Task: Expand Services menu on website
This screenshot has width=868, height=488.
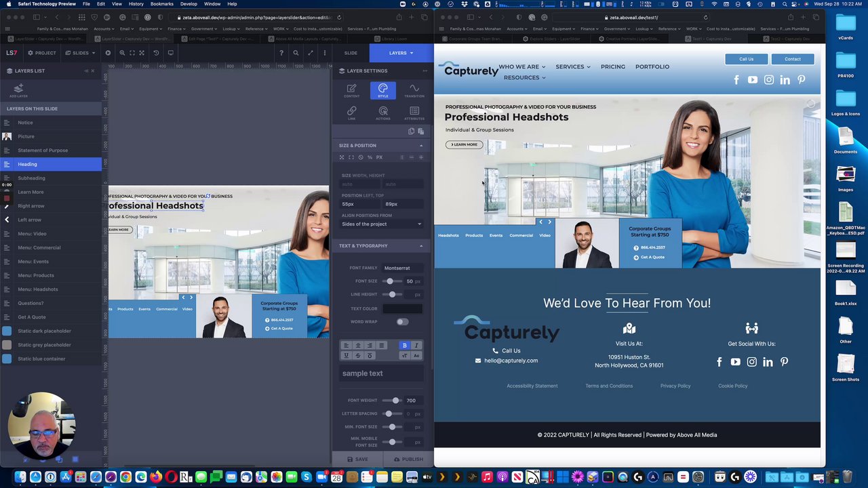Action: (573, 66)
